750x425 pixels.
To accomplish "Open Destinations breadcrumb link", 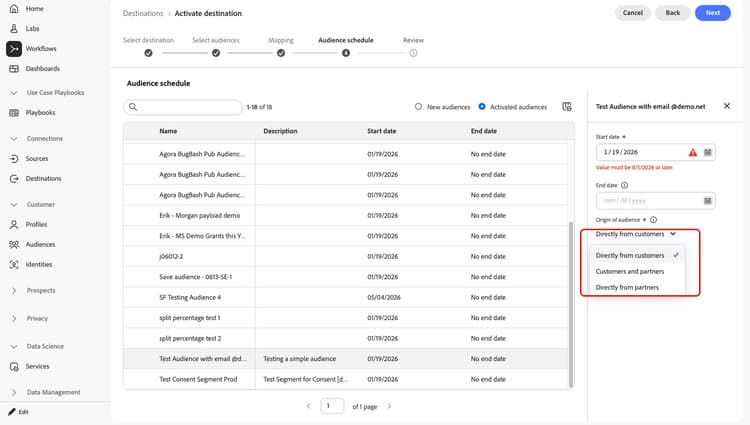I will (x=143, y=13).
